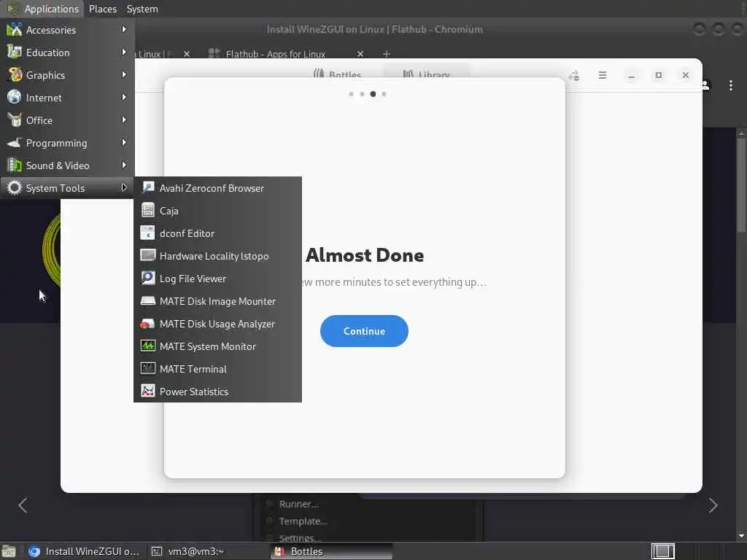The image size is (747, 560).
Task: Click the Education category icon
Action: [x=15, y=52]
